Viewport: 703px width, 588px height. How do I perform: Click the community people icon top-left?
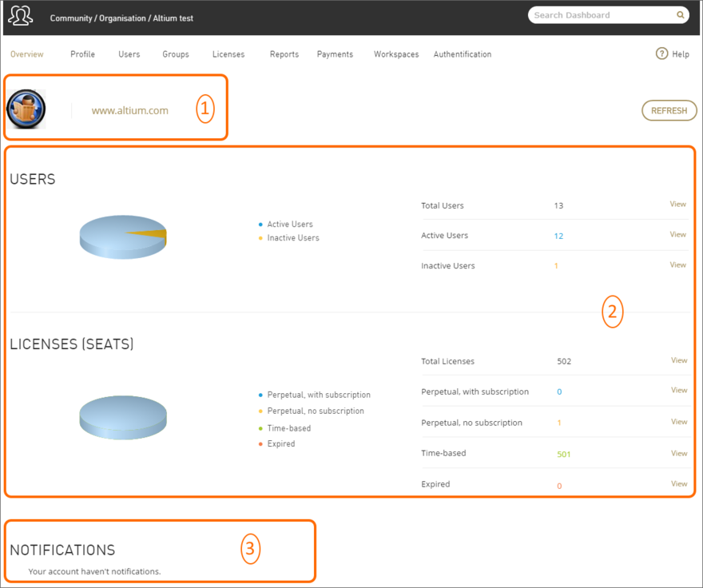[20, 15]
